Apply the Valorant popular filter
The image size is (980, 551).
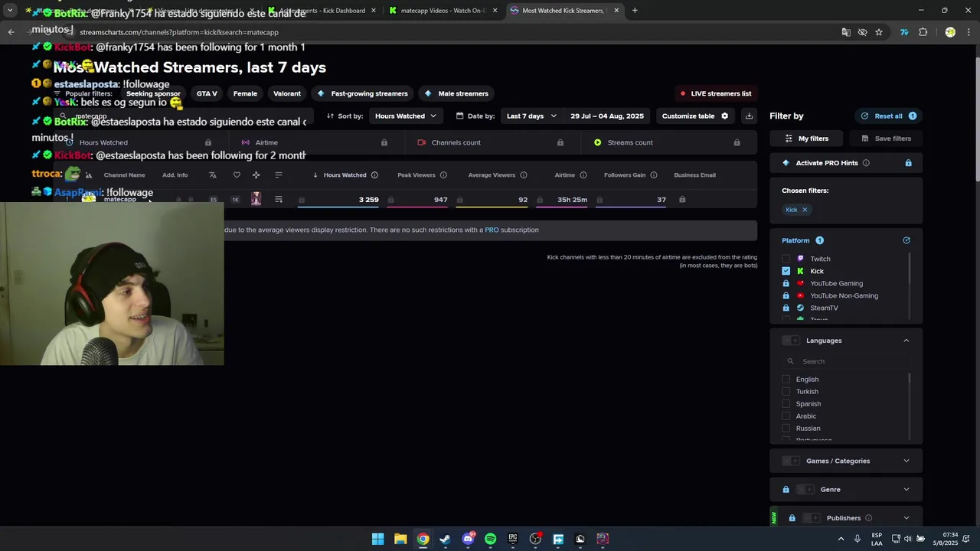pyautogui.click(x=287, y=93)
